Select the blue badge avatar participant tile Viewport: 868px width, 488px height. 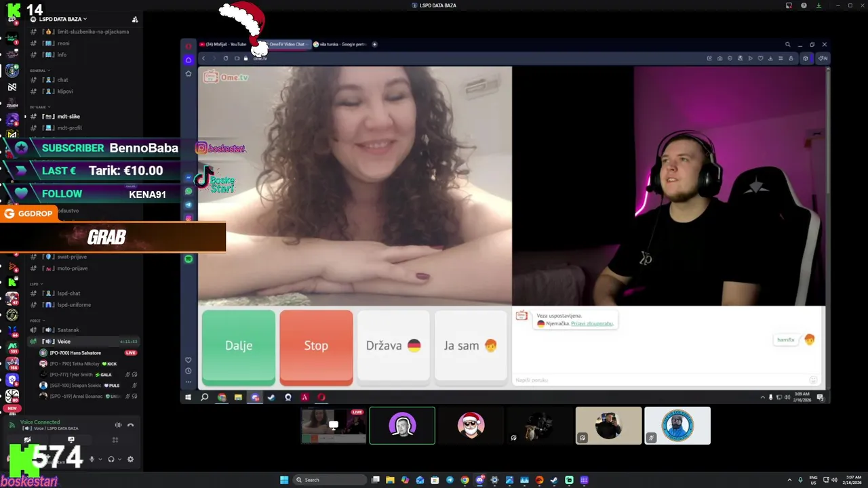(x=677, y=426)
